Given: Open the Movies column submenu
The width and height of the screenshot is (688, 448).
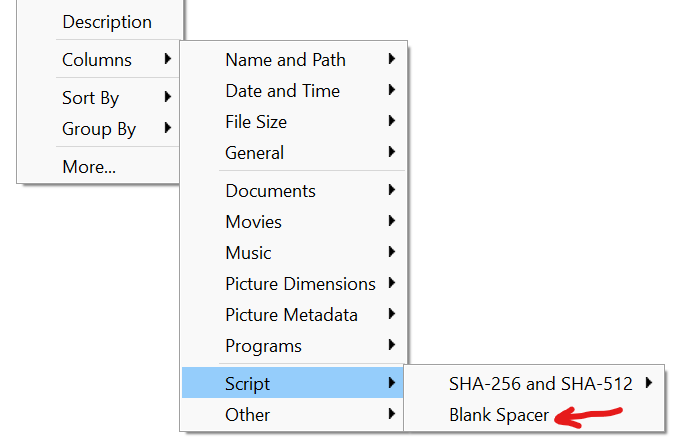Looking at the screenshot, I should 294,222.
